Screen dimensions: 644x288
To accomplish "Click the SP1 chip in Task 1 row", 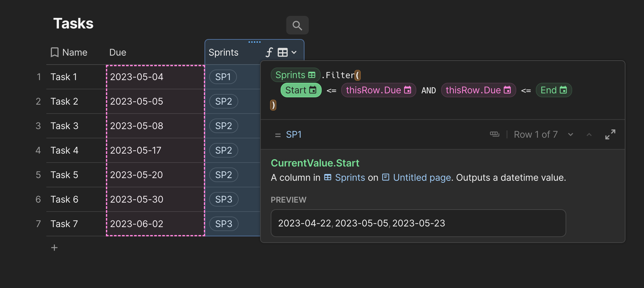I will pyautogui.click(x=223, y=77).
